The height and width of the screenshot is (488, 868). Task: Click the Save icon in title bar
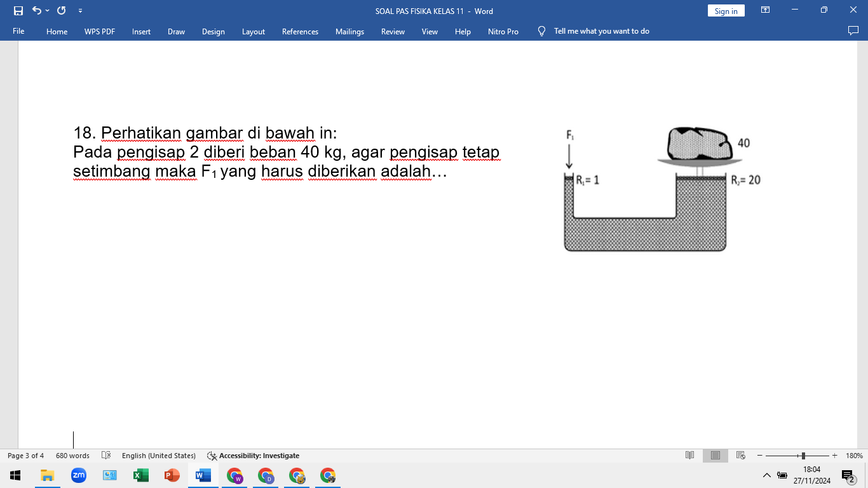coord(18,11)
